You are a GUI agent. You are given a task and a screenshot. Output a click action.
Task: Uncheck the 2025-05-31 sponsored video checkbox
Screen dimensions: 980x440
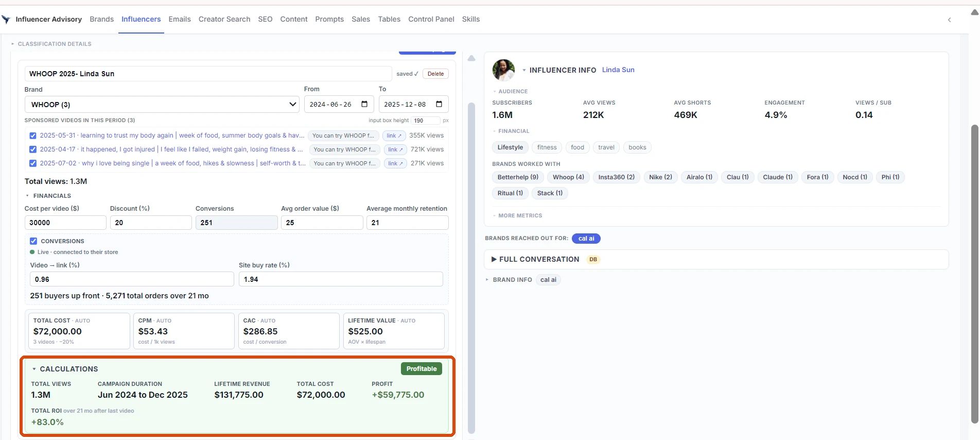(x=33, y=136)
